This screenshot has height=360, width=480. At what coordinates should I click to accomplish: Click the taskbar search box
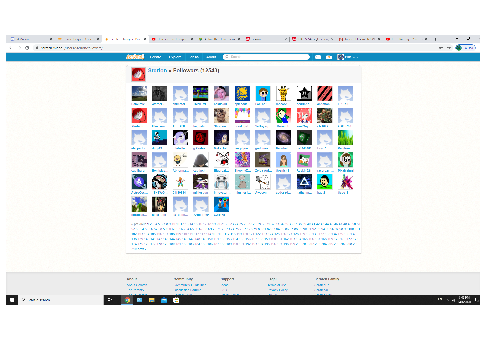61,300
